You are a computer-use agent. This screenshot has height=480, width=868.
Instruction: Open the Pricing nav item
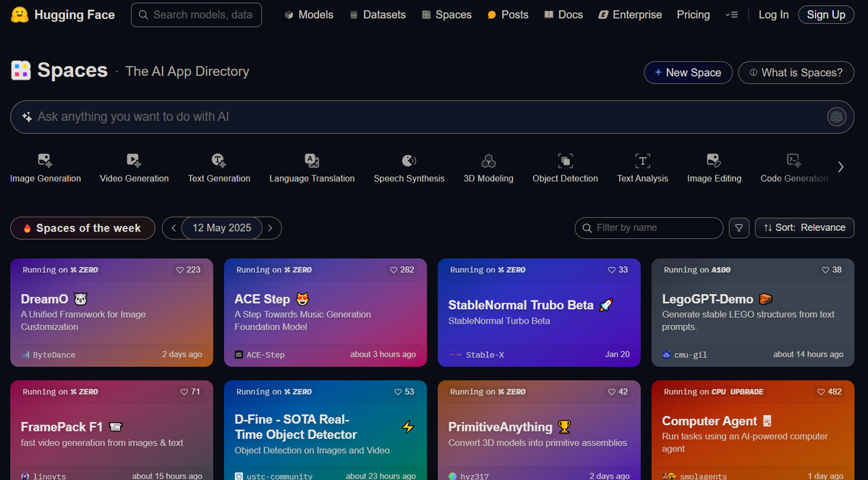[693, 14]
